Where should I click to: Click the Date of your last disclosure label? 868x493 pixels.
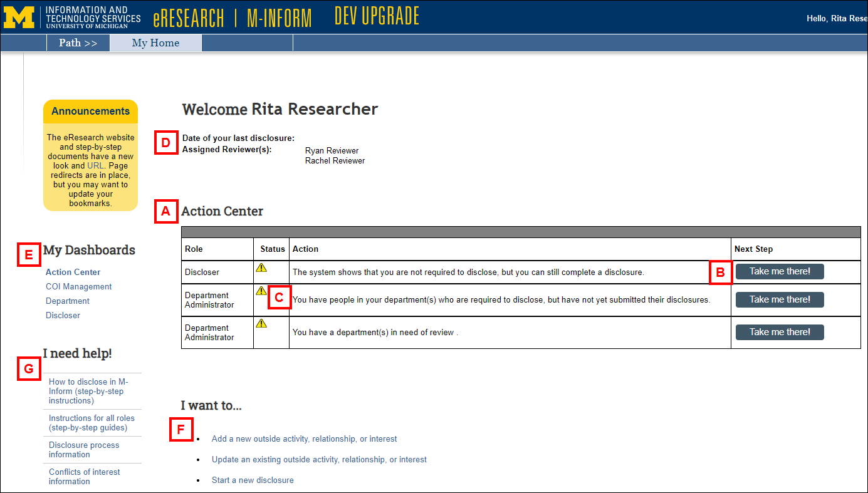(x=238, y=138)
